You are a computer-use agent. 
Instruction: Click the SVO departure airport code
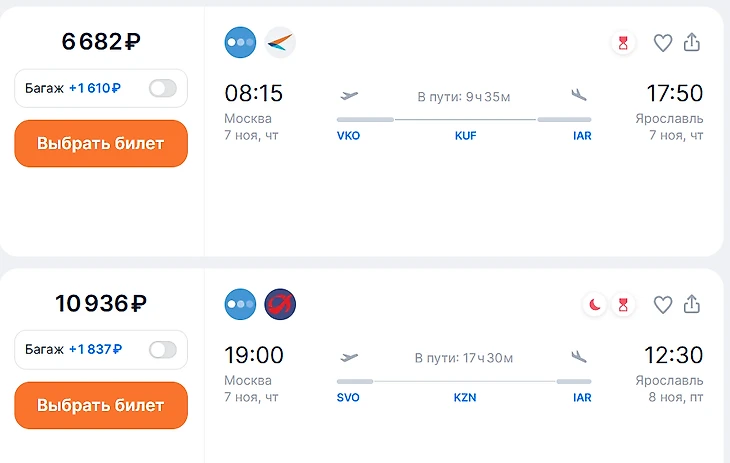coord(348,398)
